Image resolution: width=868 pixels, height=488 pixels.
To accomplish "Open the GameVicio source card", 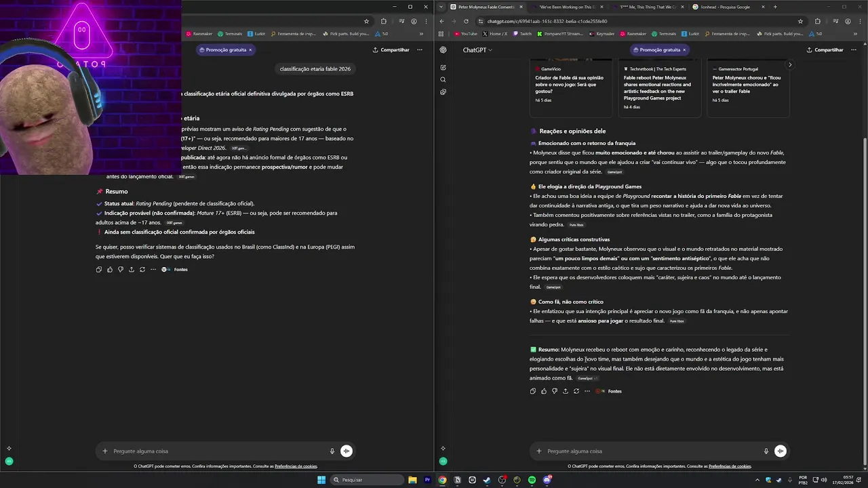I will [x=571, y=87].
